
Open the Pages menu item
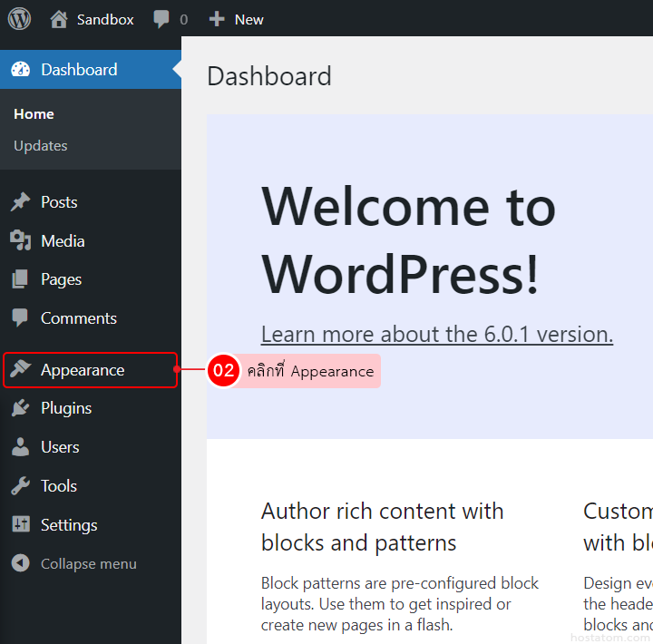pos(61,279)
